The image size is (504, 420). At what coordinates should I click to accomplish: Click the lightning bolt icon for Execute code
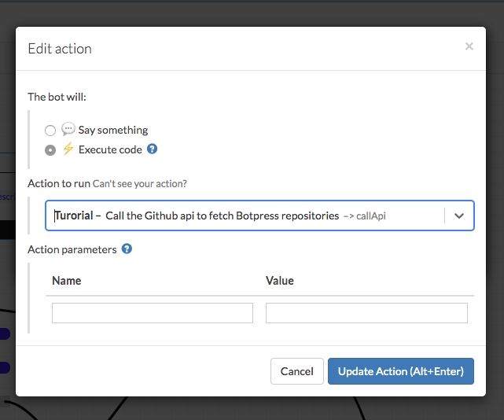pos(68,149)
